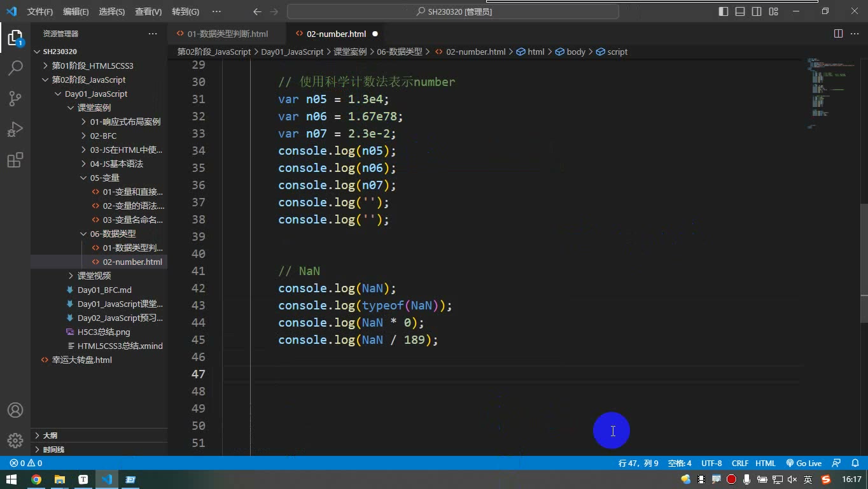Unmute the system volume tray icon

(x=792, y=479)
